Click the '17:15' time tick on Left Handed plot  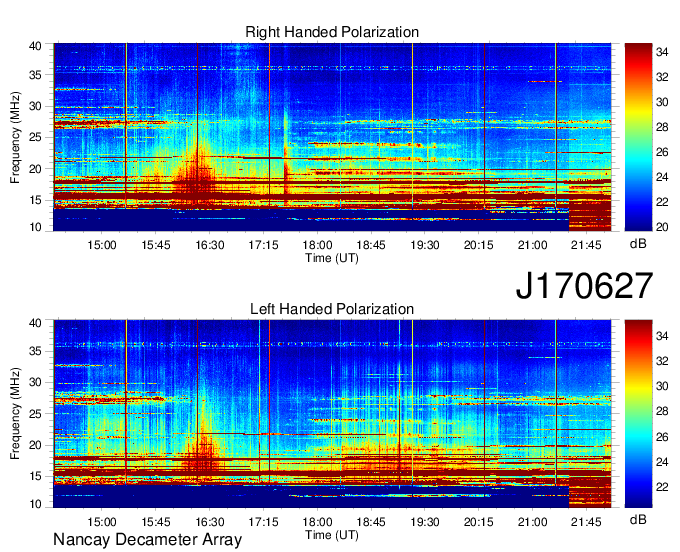(263, 522)
